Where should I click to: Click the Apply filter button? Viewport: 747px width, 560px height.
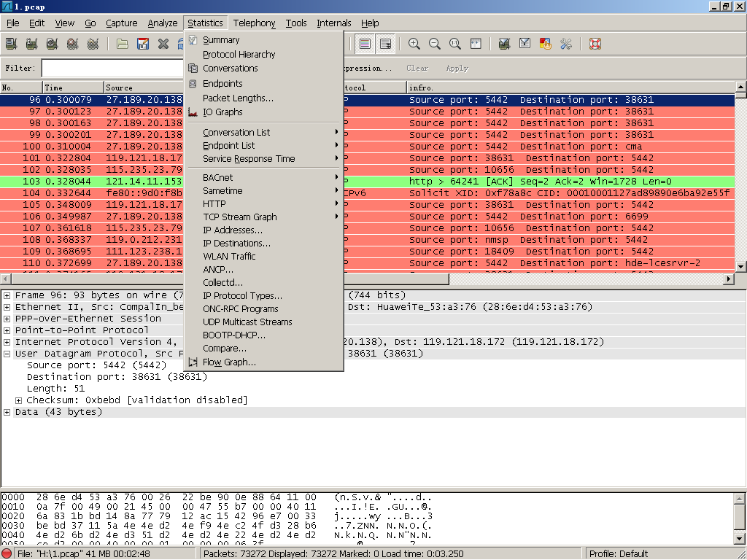coord(457,68)
